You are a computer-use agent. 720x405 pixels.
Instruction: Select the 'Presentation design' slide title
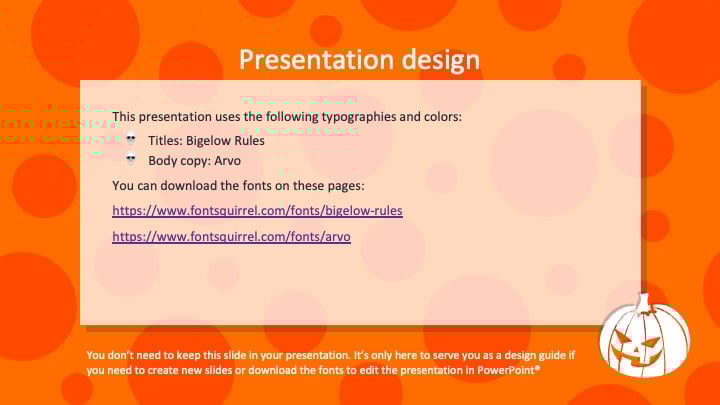coord(360,60)
